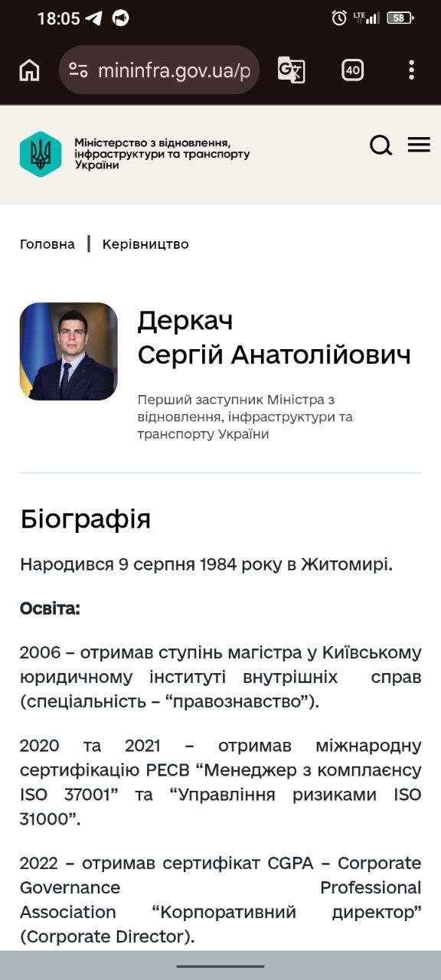Open the site settings icon in address bar
441x980 pixels.
78,70
